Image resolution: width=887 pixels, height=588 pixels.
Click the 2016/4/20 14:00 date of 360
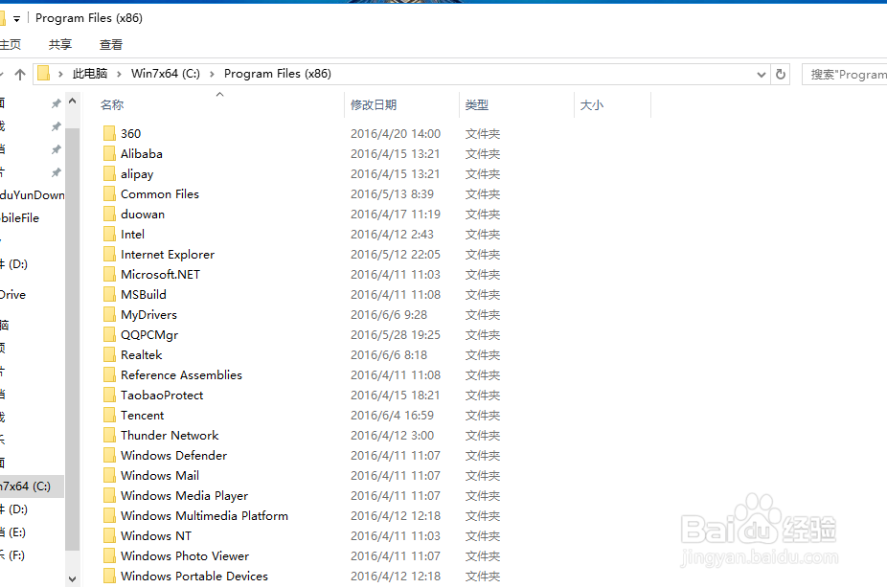point(396,134)
